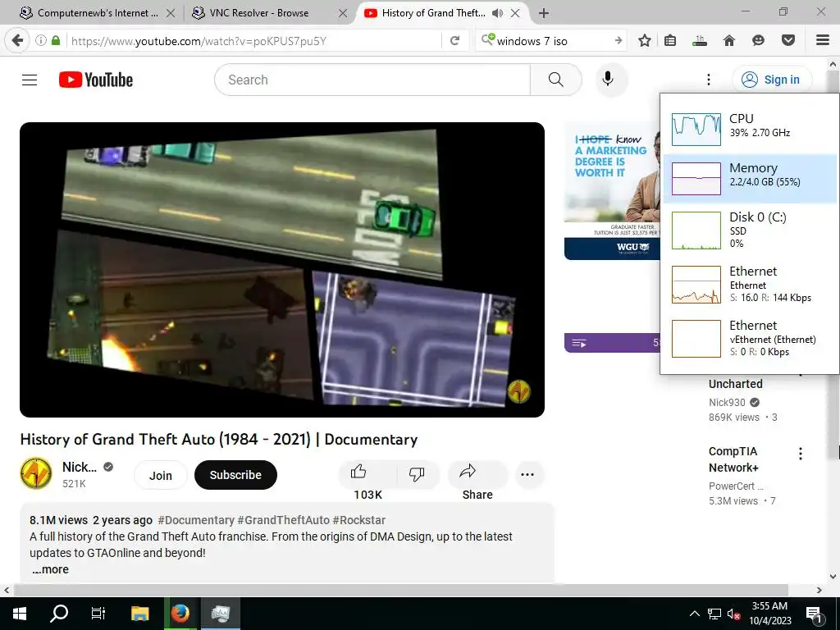The image size is (840, 630).
Task: Open the Uncharted recommended video
Action: [x=736, y=384]
